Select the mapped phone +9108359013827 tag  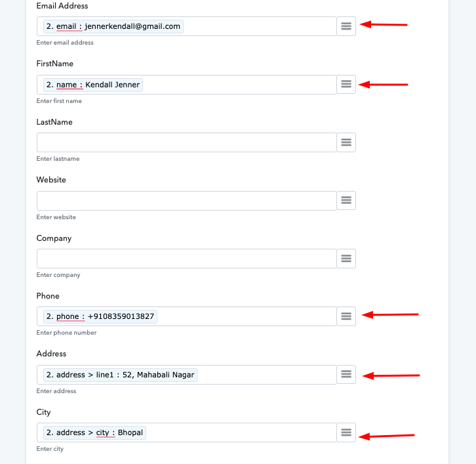tap(100, 316)
